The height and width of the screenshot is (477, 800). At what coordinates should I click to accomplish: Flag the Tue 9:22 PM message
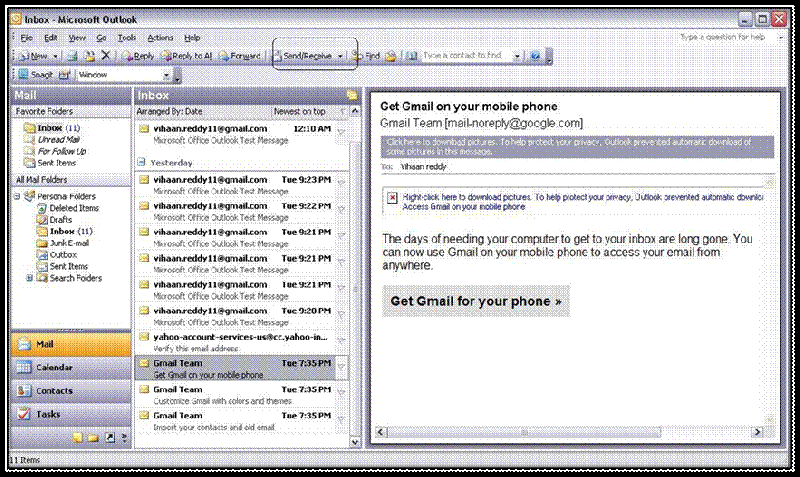[x=341, y=209]
